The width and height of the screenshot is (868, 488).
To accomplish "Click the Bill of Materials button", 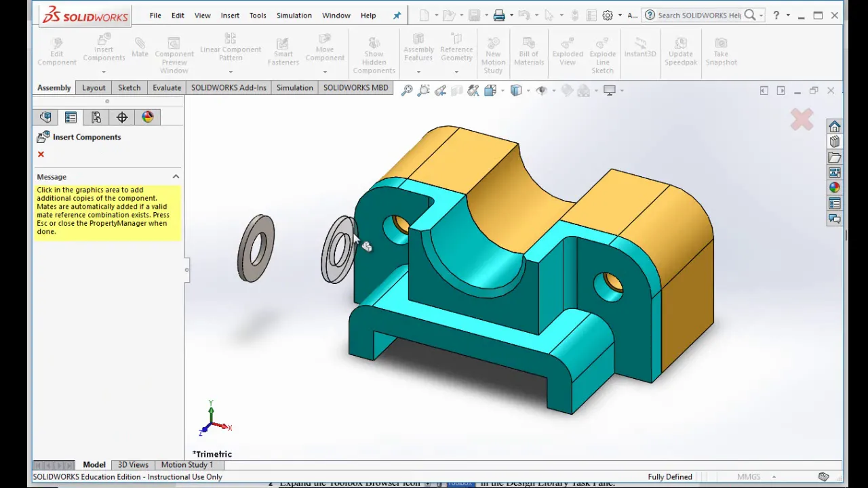I will 529,52.
